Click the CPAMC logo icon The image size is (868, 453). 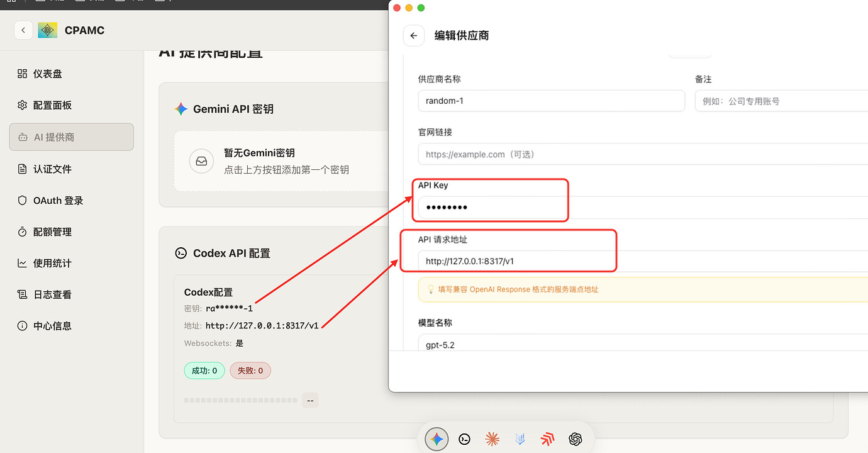[x=47, y=30]
